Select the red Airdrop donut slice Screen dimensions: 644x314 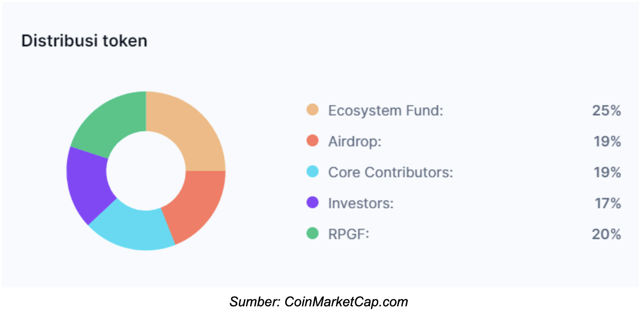[x=196, y=206]
